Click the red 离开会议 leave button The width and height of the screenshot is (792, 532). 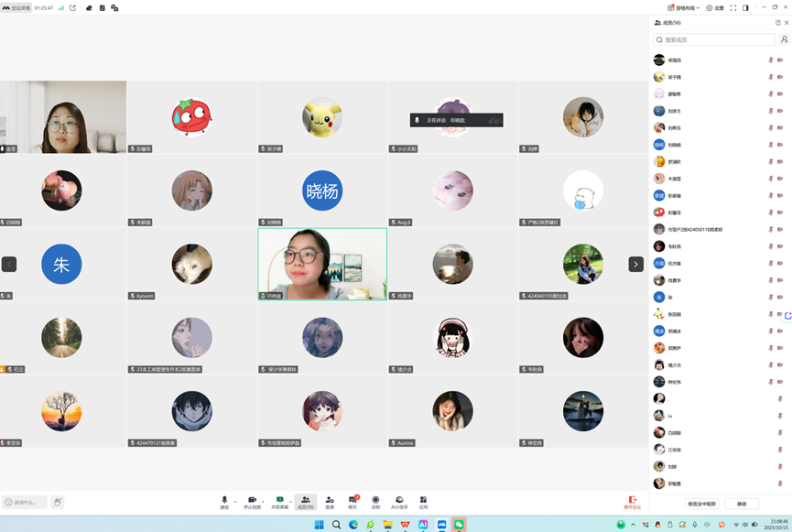tap(632, 502)
